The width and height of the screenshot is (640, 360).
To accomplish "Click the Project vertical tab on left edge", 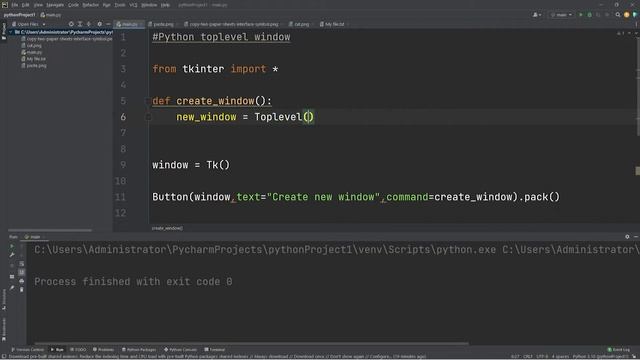I will click(x=4, y=31).
